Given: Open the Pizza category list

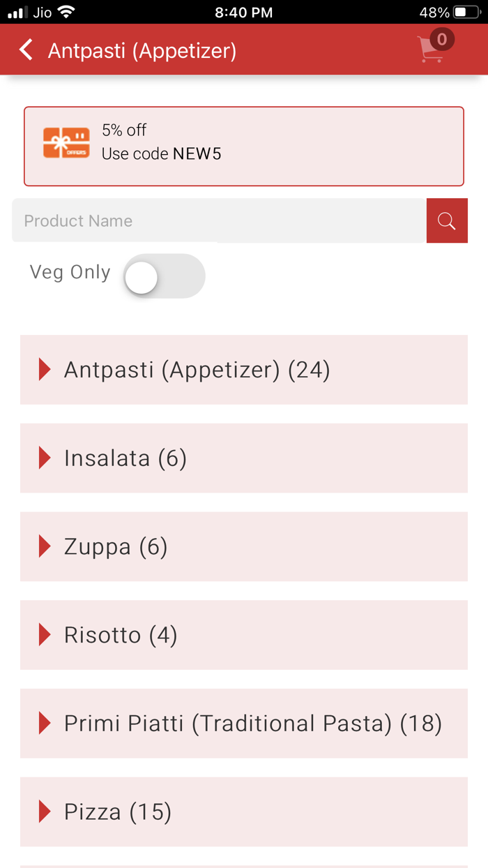Looking at the screenshot, I should click(x=243, y=811).
